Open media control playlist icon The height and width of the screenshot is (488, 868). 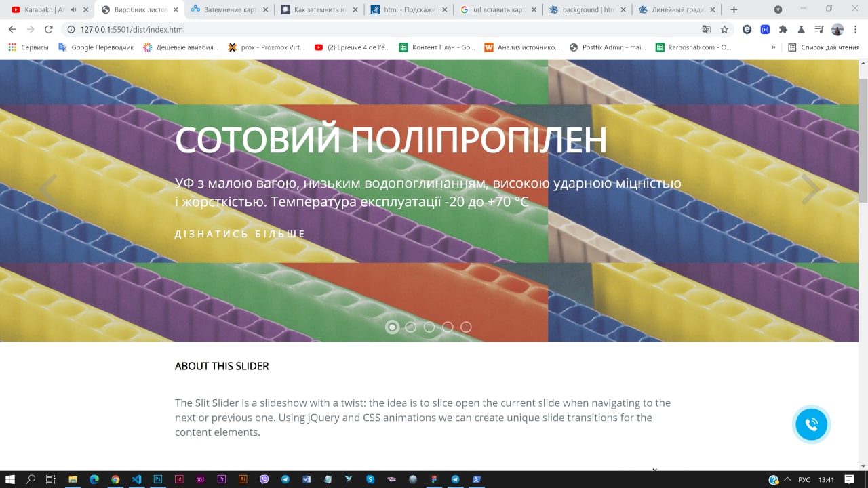(x=819, y=29)
